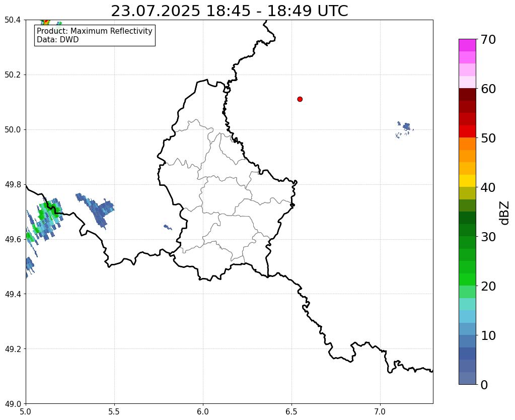This screenshot has height=420, width=515.
Task: Click the 50.0 latitude axis label
Action: [13, 130]
